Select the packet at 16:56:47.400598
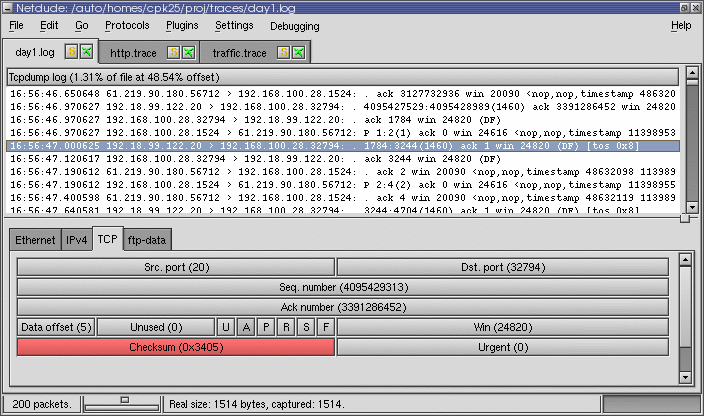 (343, 198)
